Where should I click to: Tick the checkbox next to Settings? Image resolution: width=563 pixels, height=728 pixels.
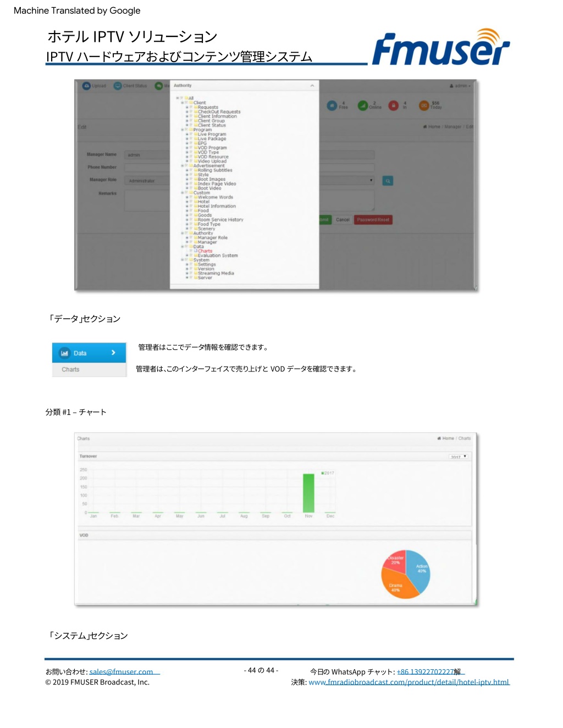(x=191, y=264)
